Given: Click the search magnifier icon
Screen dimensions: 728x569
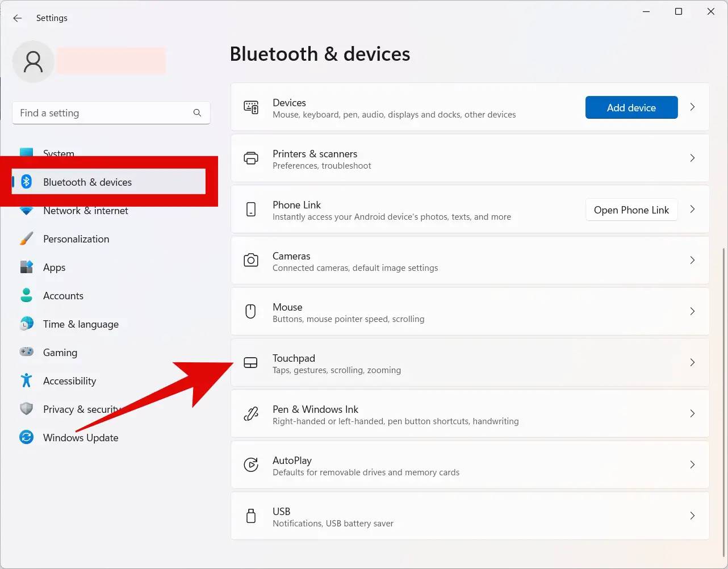Looking at the screenshot, I should pyautogui.click(x=197, y=113).
